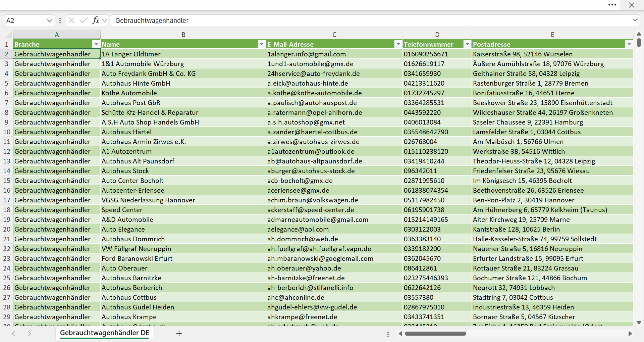Select Autohaus Gudel Heiden cell

pos(183,307)
